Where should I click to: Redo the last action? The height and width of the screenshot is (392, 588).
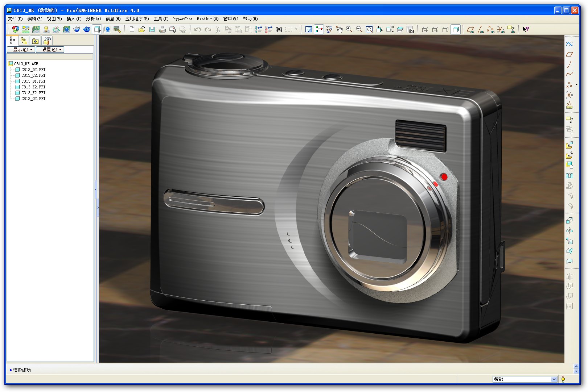pyautogui.click(x=208, y=29)
